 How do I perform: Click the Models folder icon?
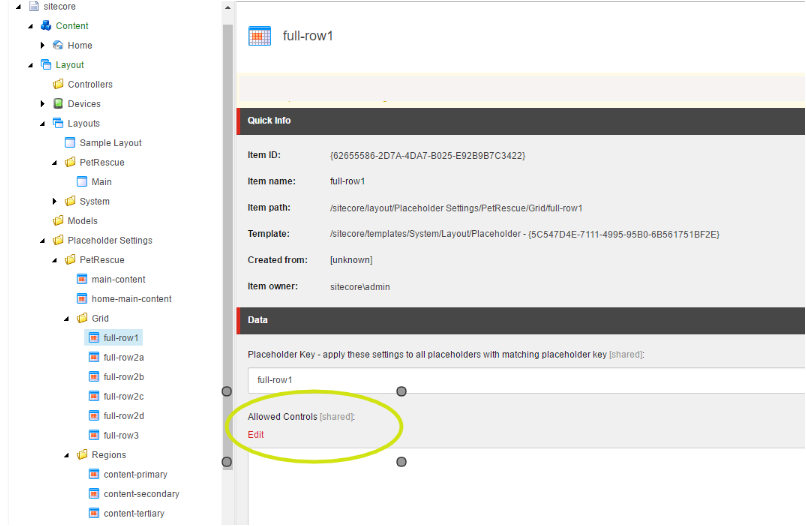tap(58, 221)
